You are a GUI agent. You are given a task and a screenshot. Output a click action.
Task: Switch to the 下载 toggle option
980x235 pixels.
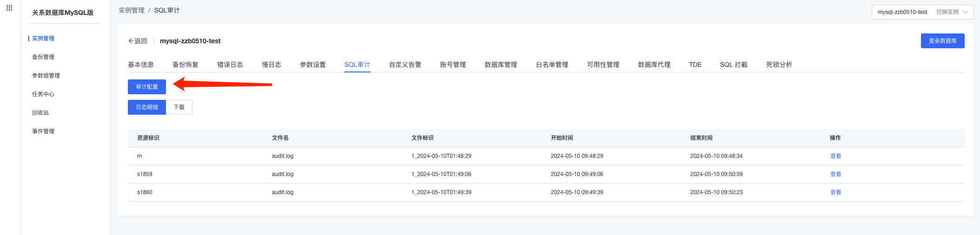179,107
